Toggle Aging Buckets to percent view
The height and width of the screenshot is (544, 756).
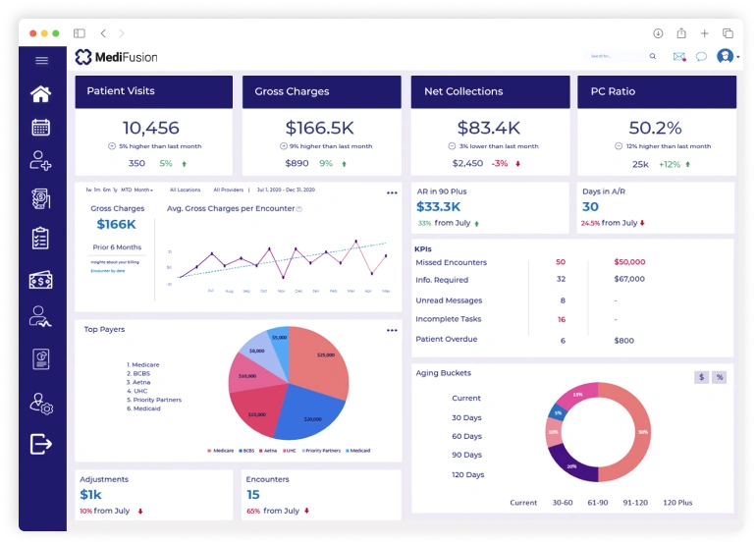tap(719, 377)
